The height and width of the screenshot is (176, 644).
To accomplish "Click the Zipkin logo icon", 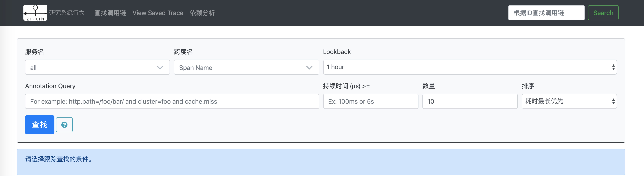I will (35, 13).
